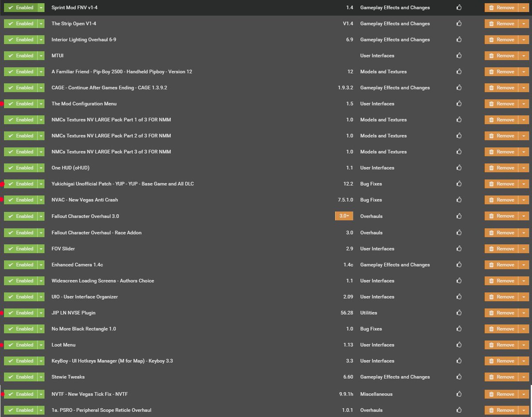Remove Widescreen Loading Screens Authors Choice
Image resolution: width=532 pixels, height=417 pixels.
pos(501,281)
